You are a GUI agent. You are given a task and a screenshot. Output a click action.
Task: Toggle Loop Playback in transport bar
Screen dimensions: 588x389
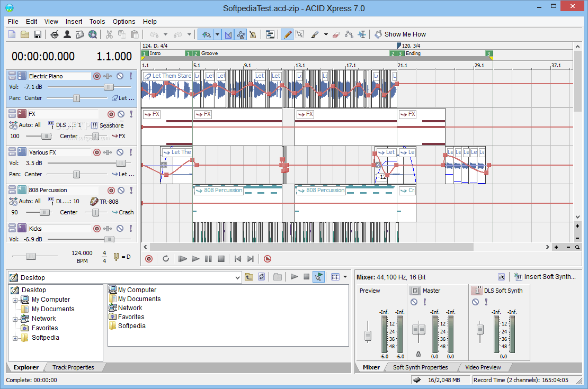pyautogui.click(x=166, y=259)
